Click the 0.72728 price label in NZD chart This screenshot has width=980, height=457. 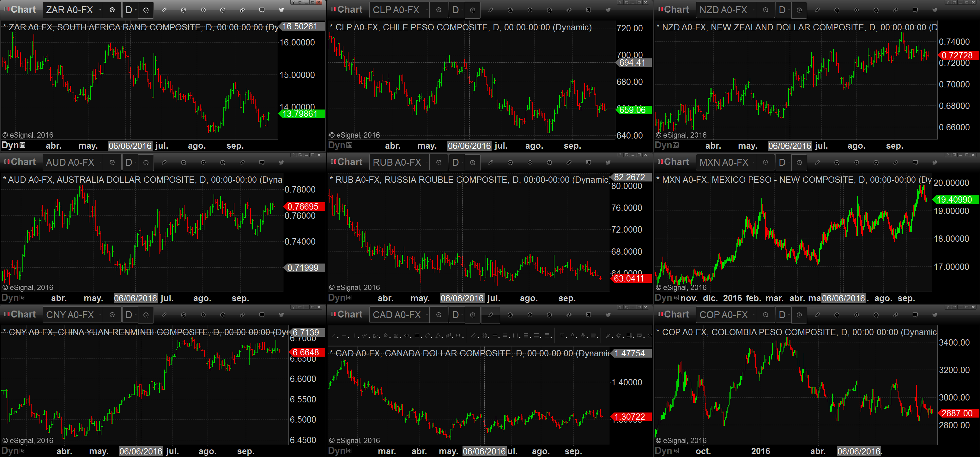959,55
